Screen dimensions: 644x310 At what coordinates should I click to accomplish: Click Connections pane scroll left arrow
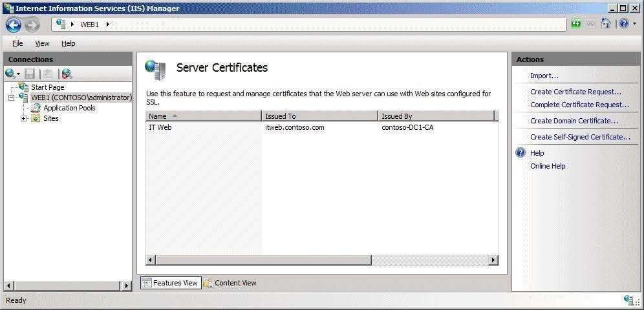coord(8,285)
